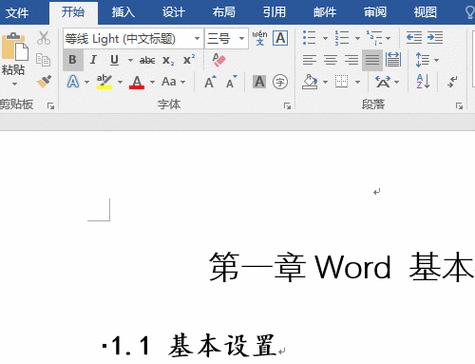
Task: Apply Shading paint bucket
Action: point(310,82)
